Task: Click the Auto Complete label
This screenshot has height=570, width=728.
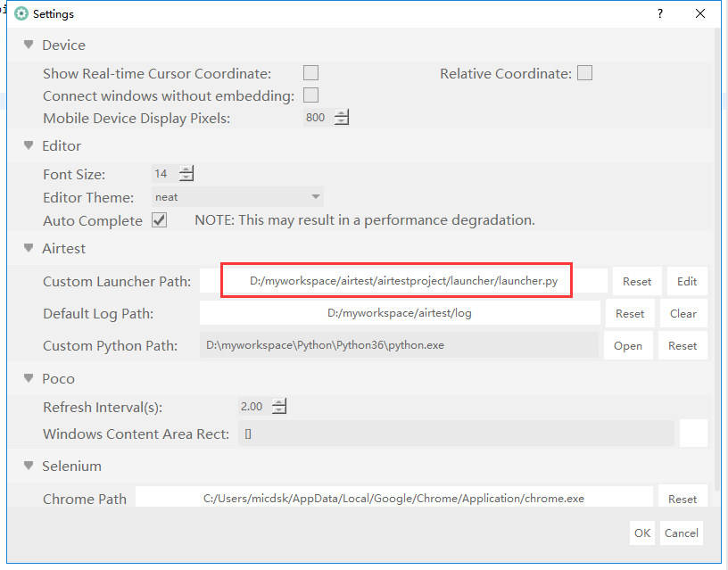Action: point(93,220)
